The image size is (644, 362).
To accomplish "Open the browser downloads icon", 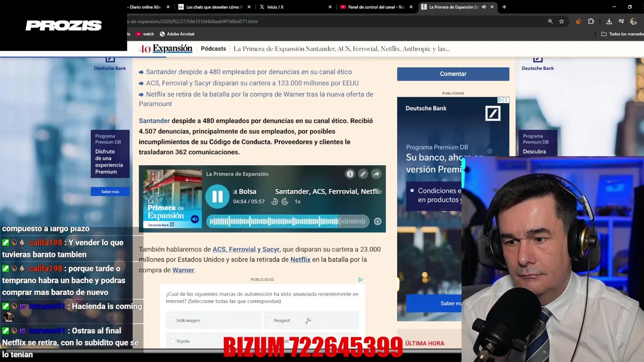I will point(609,22).
